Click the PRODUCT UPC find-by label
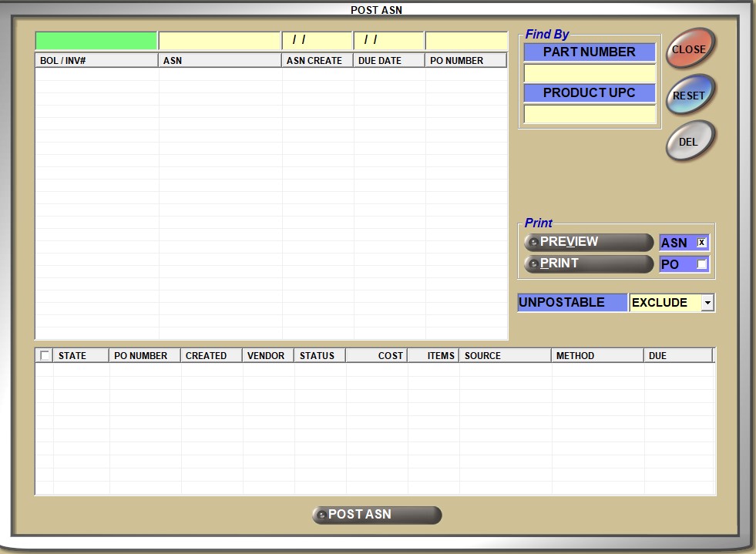Screen dimensions: 756x554 589,93
